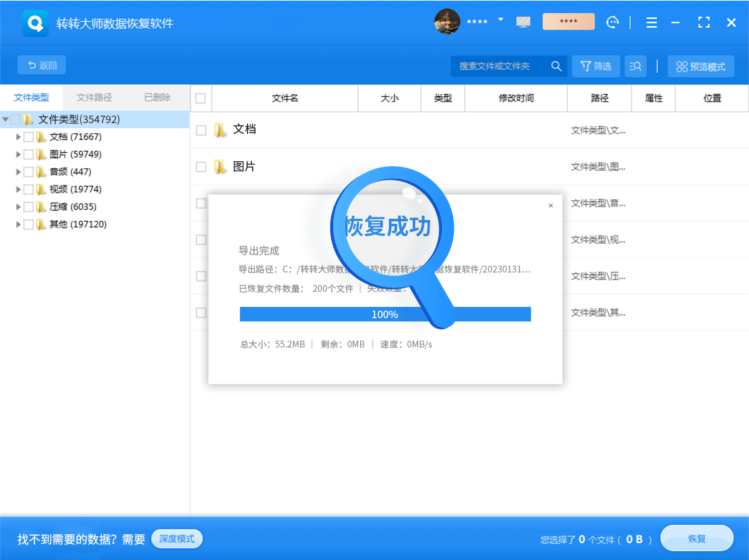Expand the account dropdown arrow beside username
The width and height of the screenshot is (749, 560).
(x=501, y=19)
